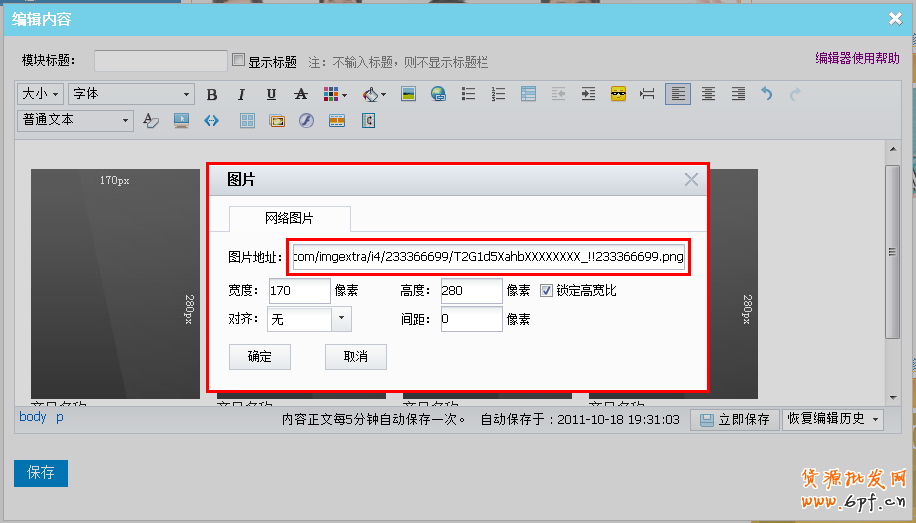Toggle the 锁定高宽比 checkbox
Image resolution: width=916 pixels, height=523 pixels.
[546, 290]
